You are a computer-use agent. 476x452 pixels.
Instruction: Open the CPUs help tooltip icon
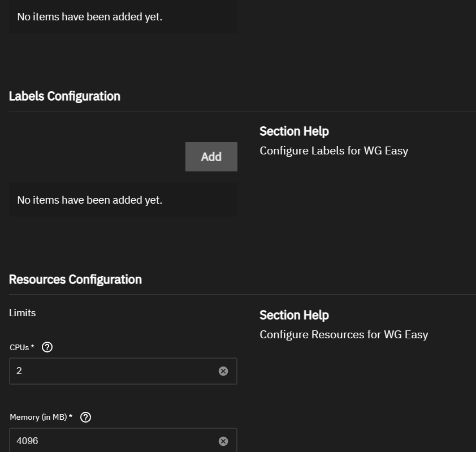pyautogui.click(x=47, y=347)
